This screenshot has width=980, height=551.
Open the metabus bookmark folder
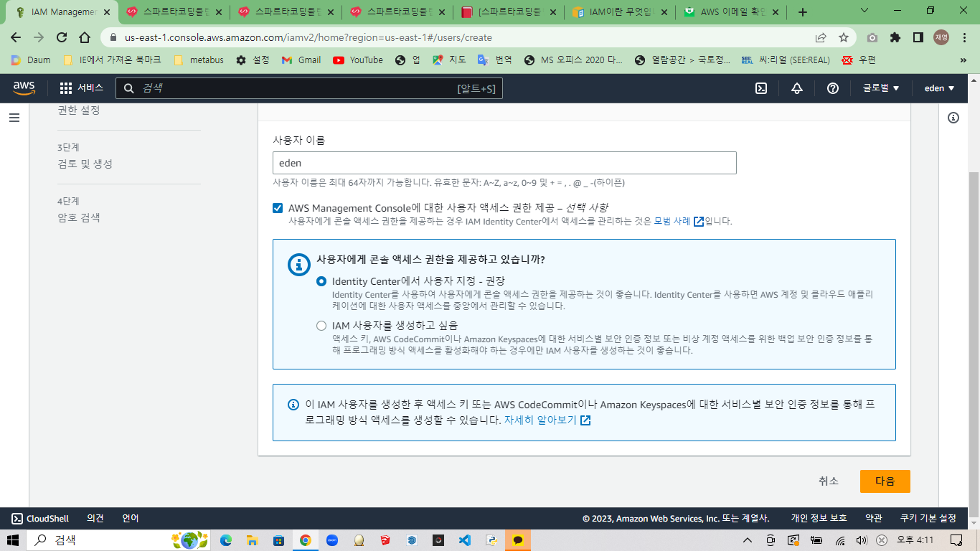point(199,60)
